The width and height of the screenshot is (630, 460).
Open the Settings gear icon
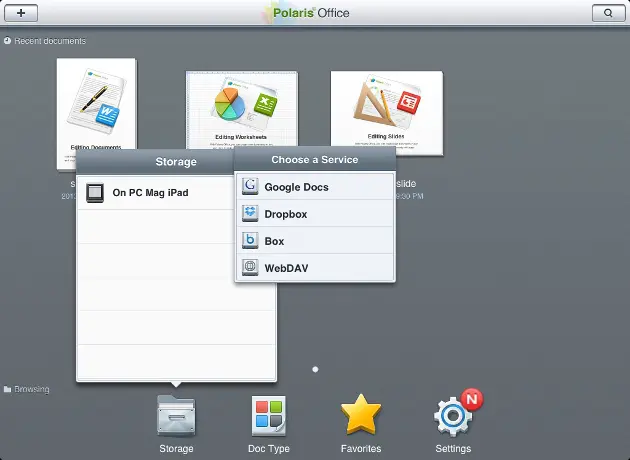[453, 417]
